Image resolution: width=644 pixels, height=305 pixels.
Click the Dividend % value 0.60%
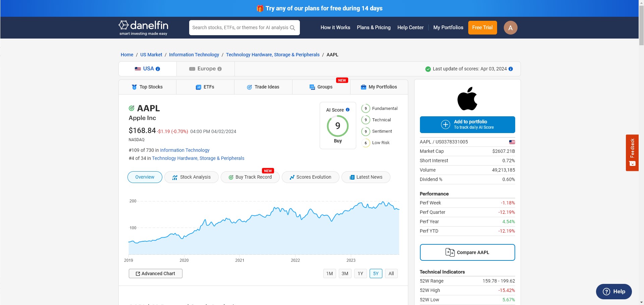(508, 179)
